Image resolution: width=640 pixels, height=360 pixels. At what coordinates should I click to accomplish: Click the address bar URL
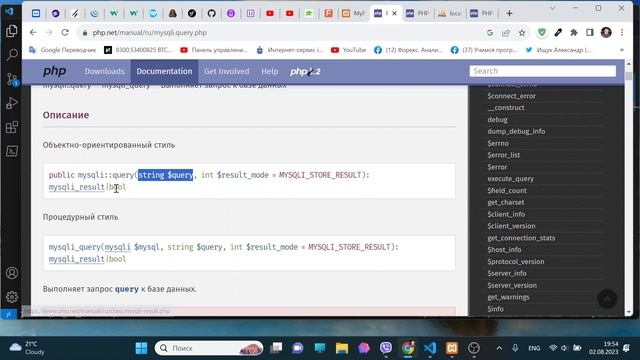point(149,33)
